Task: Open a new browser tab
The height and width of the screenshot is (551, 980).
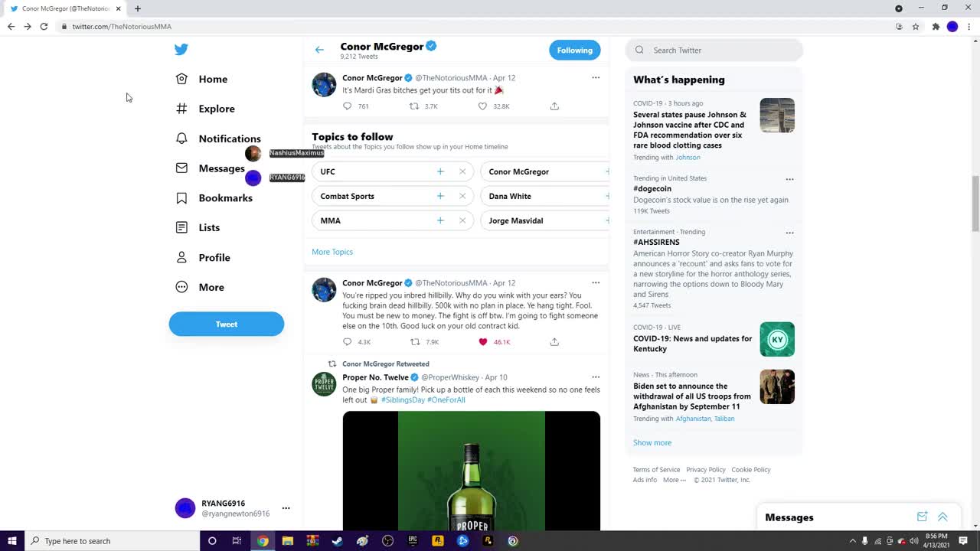Action: click(x=138, y=8)
